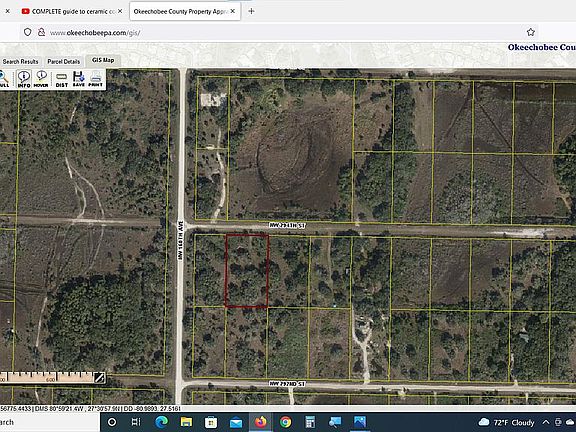Close the YouTube ceramic guide tab

(x=120, y=11)
